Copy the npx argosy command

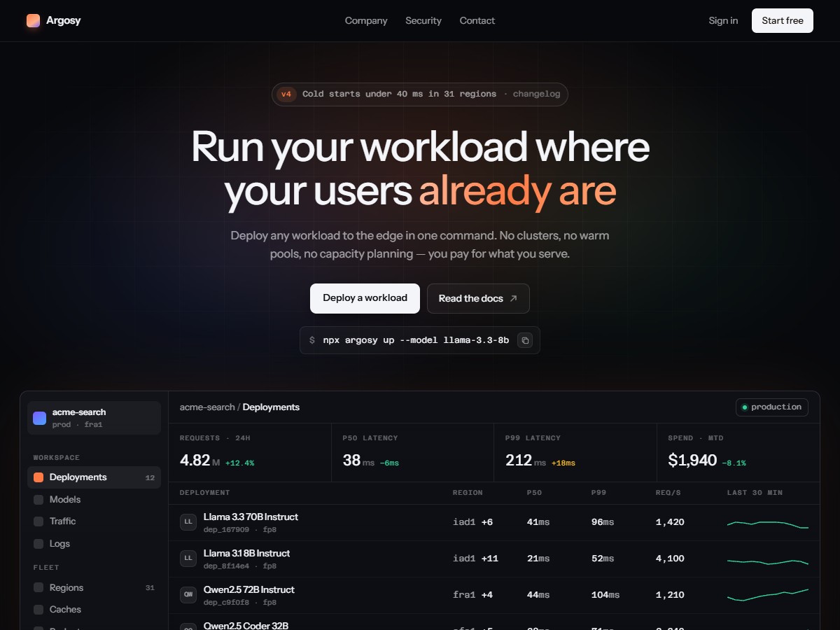tap(525, 340)
